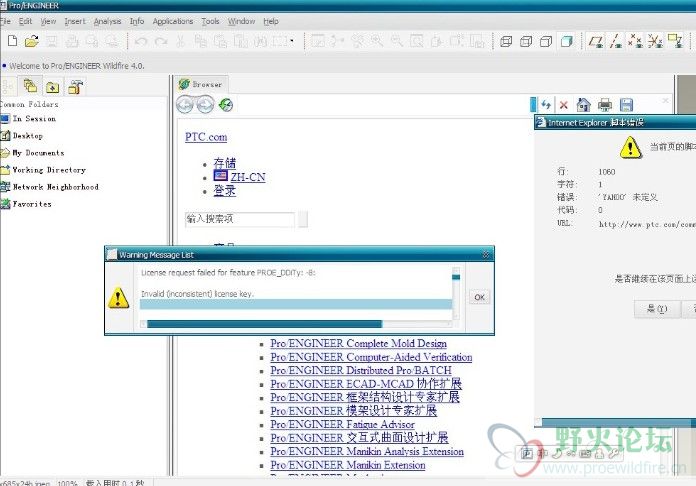Select the Browser tab
The height and width of the screenshot is (486, 696).
[x=201, y=84]
